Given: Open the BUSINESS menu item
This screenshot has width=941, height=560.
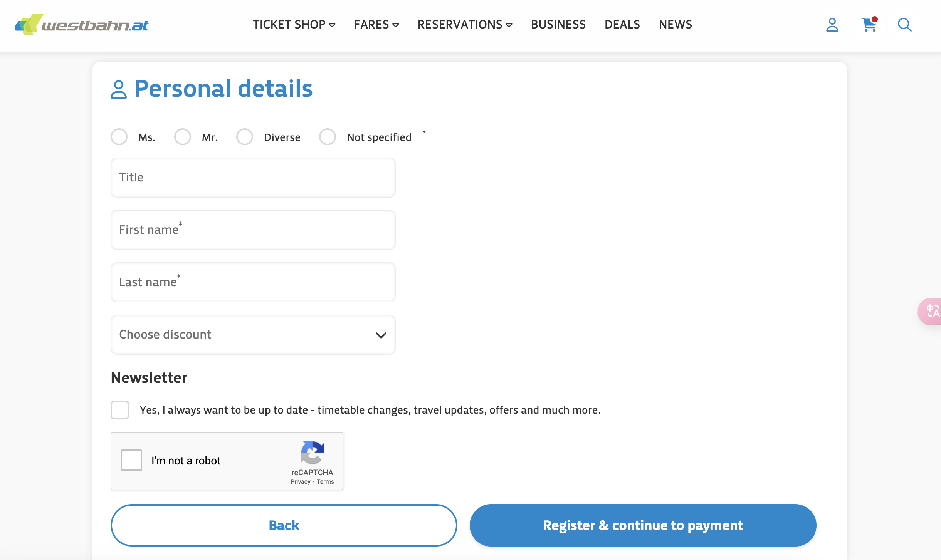Looking at the screenshot, I should (x=558, y=25).
